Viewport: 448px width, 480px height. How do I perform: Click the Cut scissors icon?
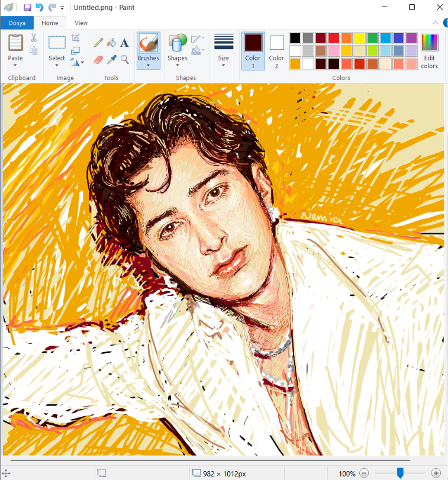point(34,38)
